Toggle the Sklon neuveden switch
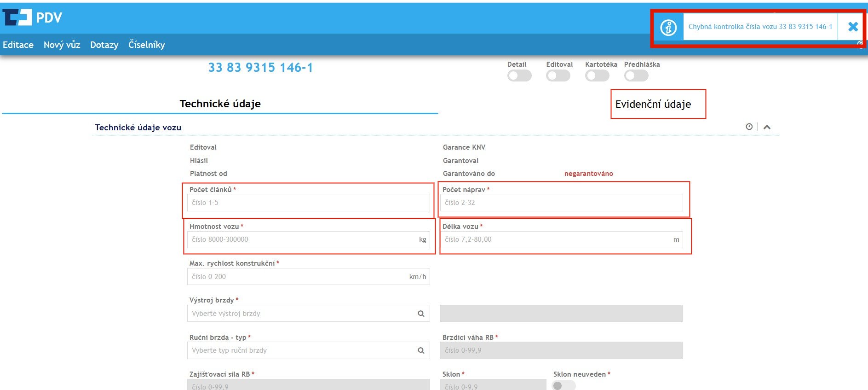The width and height of the screenshot is (868, 390). click(x=563, y=385)
